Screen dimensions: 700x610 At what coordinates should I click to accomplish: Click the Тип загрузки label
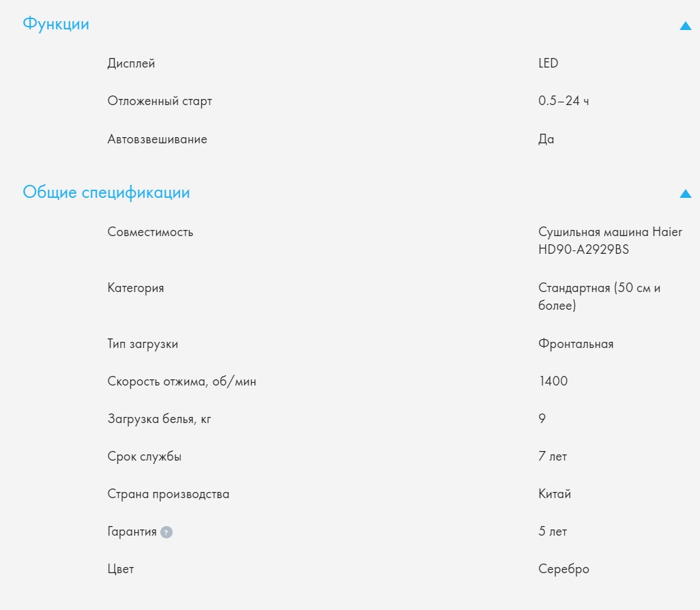tap(143, 344)
